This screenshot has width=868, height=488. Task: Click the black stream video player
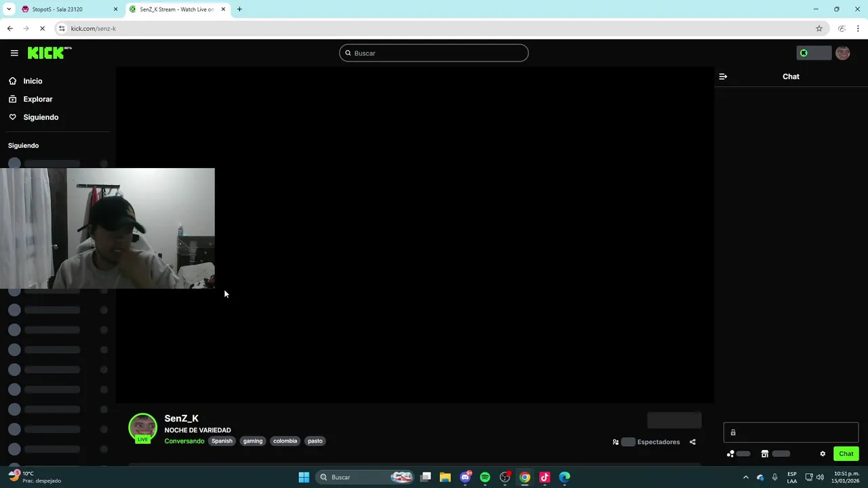(x=415, y=235)
